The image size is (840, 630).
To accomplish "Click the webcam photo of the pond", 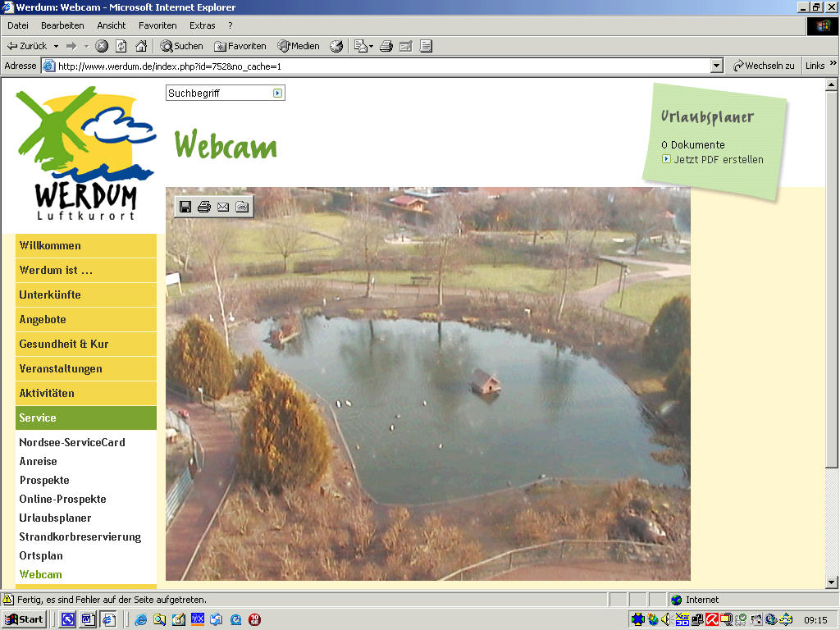I will (x=428, y=384).
